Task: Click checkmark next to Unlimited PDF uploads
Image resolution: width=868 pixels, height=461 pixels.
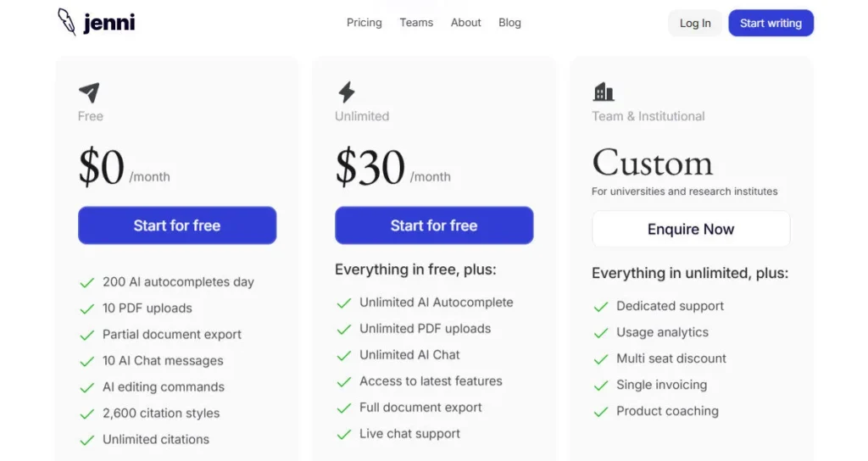Action: point(343,329)
